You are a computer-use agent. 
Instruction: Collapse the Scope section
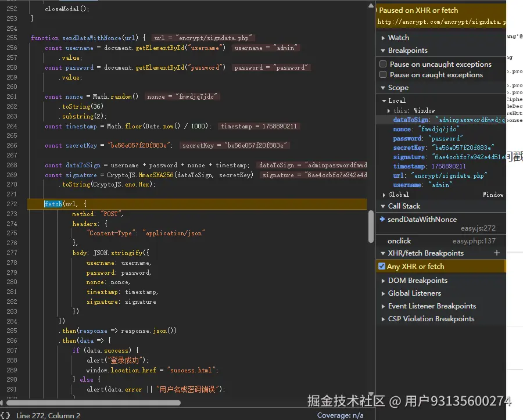[x=383, y=88]
